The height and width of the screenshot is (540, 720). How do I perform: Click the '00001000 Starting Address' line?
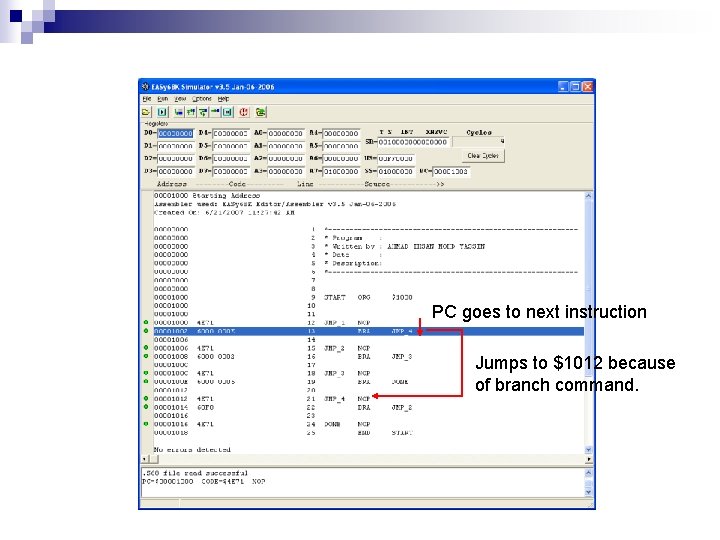tap(207, 195)
